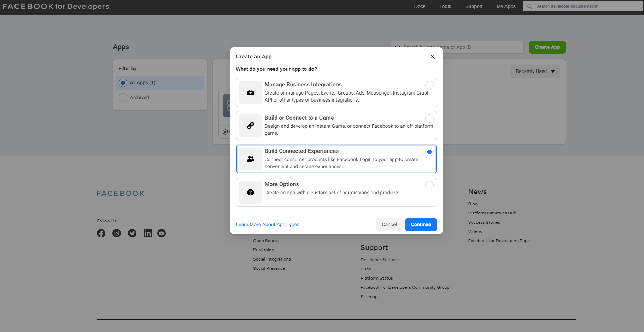The height and width of the screenshot is (332, 644).
Task: Select the All Apps filter radio
Action: pyautogui.click(x=123, y=83)
